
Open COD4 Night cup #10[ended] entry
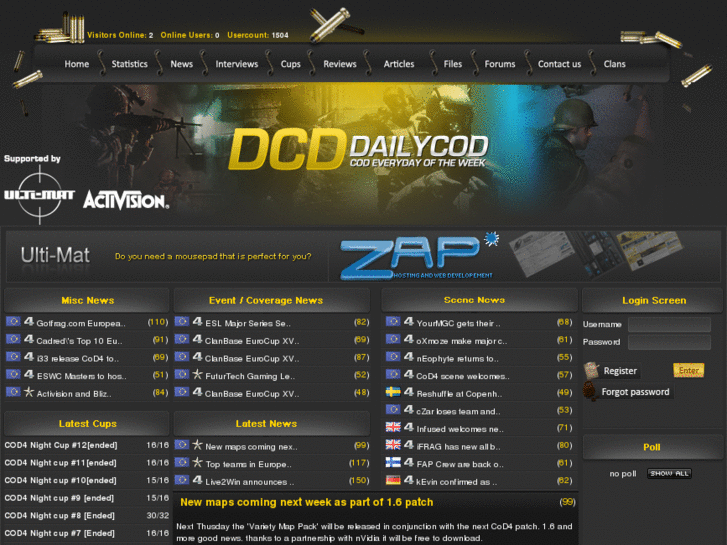pos(60,481)
